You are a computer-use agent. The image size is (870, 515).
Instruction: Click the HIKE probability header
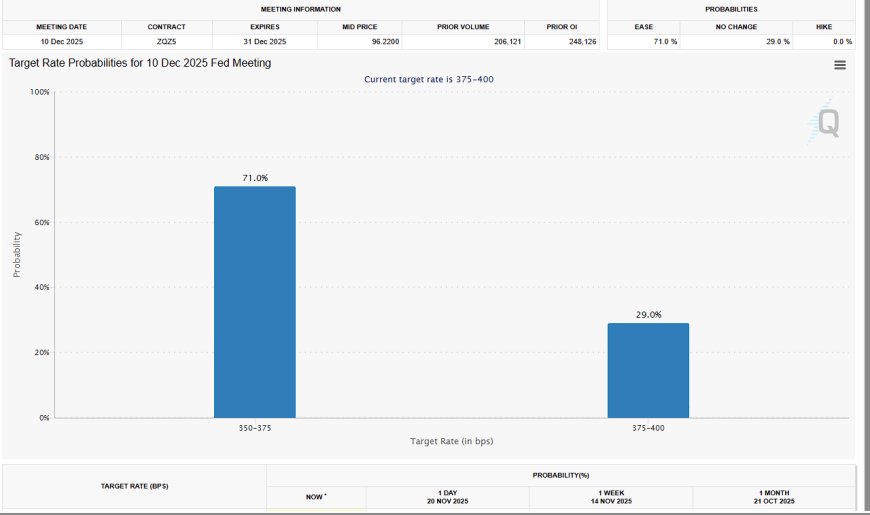coord(824,27)
